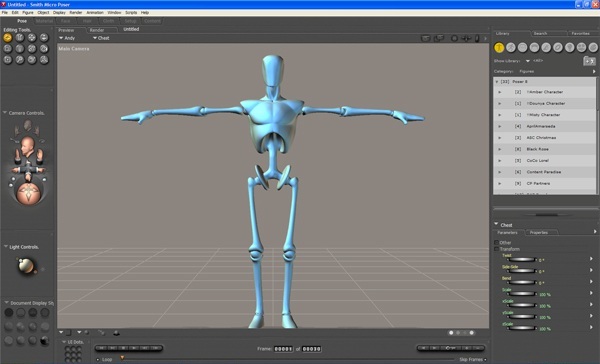Switch to the Render viewport tab
600x364 pixels.
[97, 30]
